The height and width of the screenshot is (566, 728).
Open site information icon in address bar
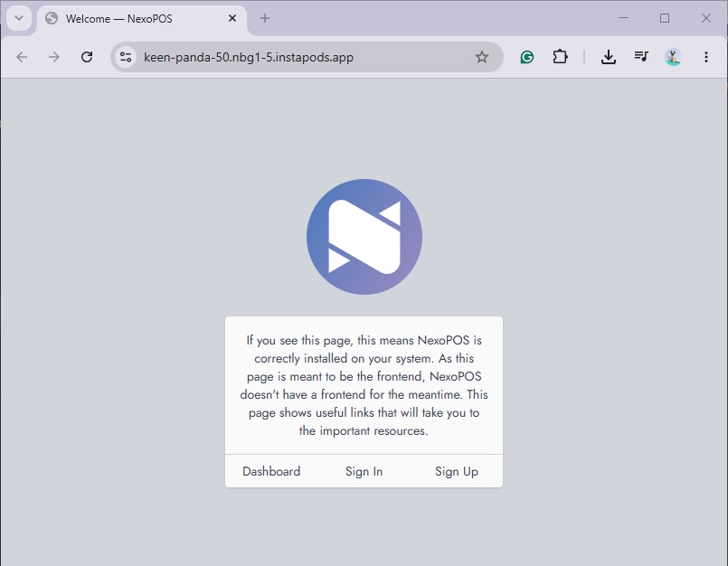[x=126, y=57]
